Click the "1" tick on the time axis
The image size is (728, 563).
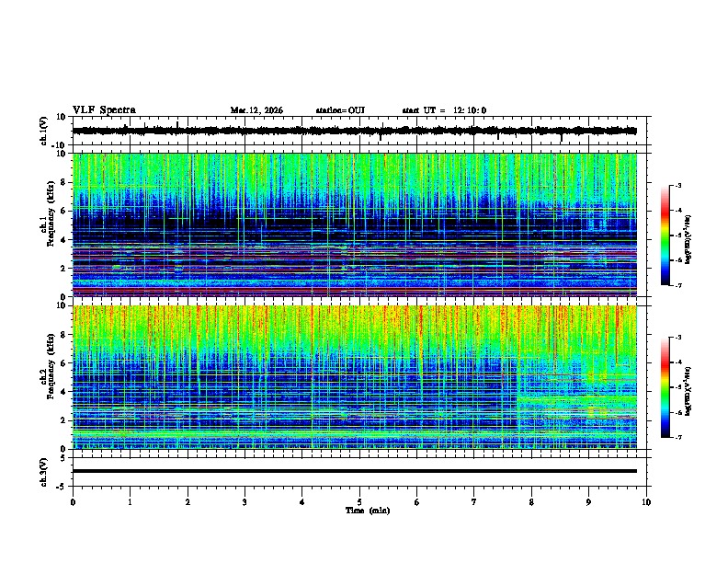130,502
